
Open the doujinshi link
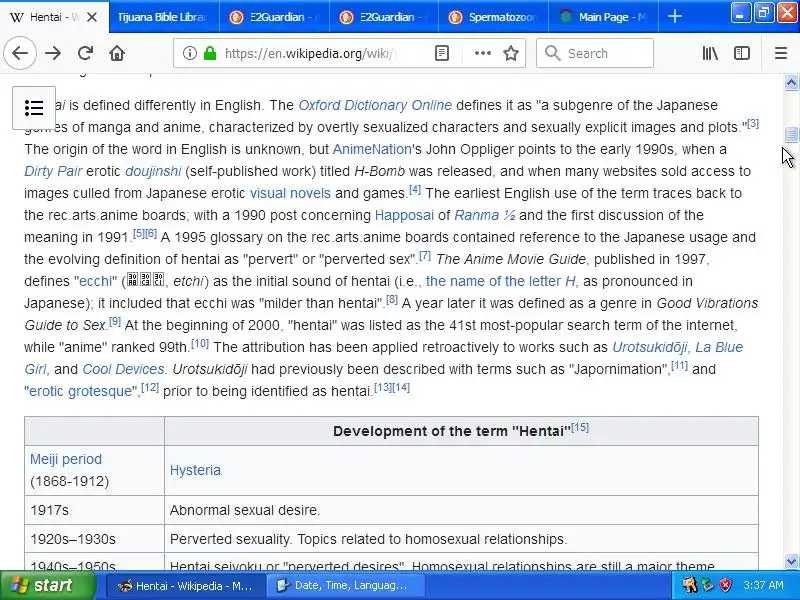(153, 171)
